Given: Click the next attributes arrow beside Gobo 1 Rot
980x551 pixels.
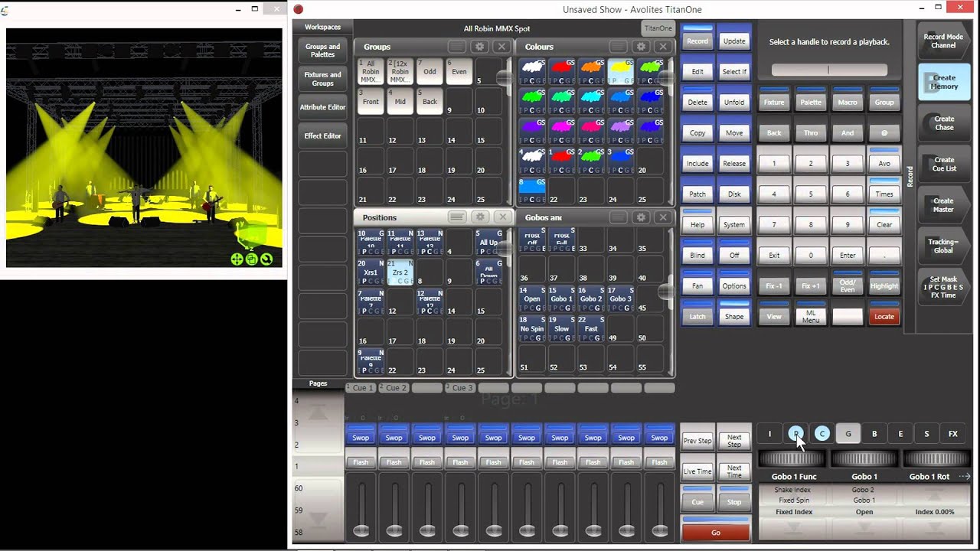Looking at the screenshot, I should click(x=965, y=476).
